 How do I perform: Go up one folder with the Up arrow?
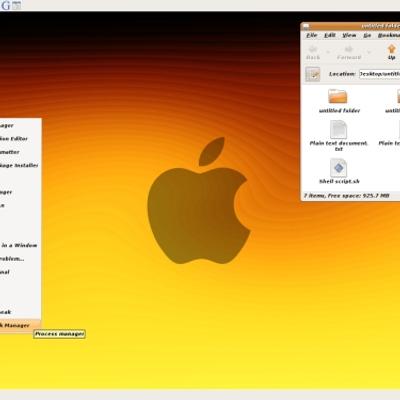pyautogui.click(x=391, y=53)
